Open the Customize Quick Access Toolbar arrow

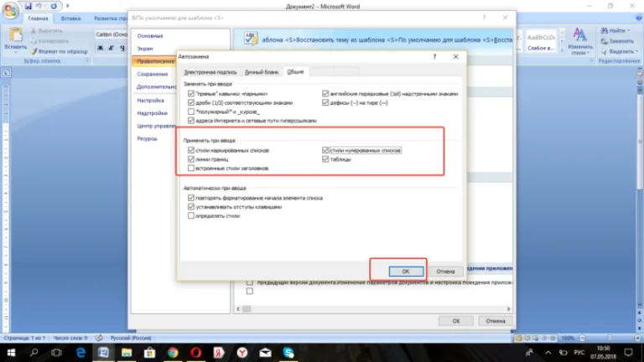[67, 6]
